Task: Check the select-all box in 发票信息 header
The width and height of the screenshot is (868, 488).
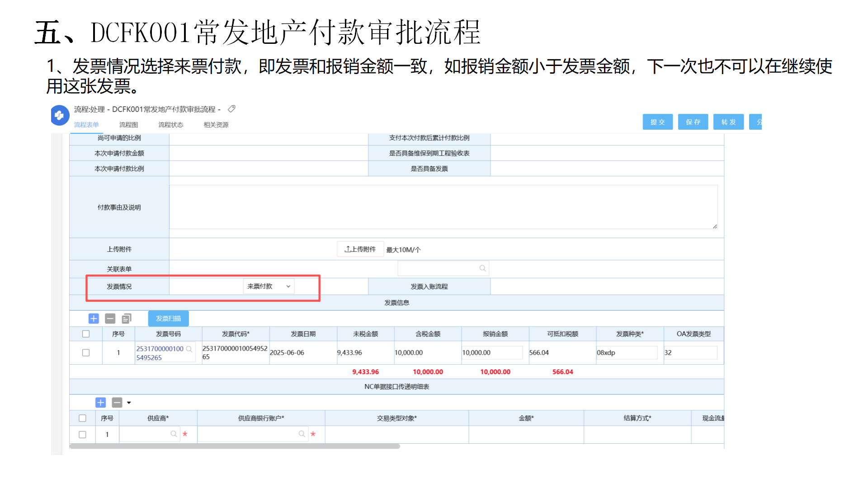Action: (86, 334)
